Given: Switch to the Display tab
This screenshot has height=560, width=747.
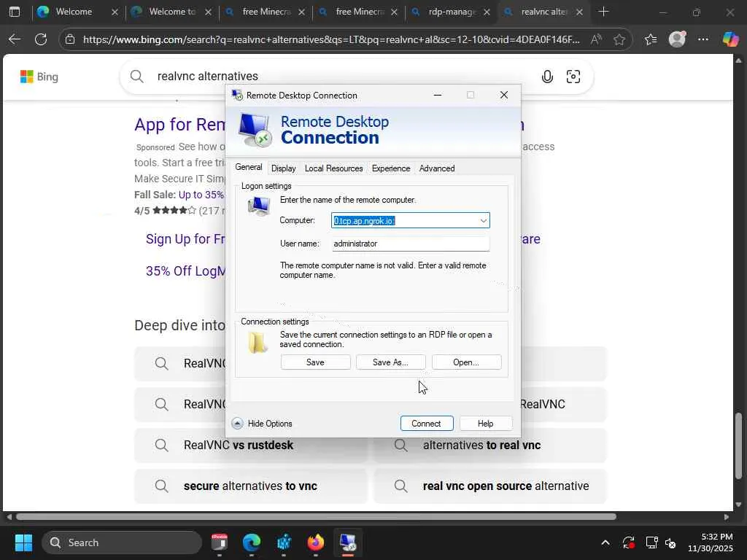Looking at the screenshot, I should 284,168.
